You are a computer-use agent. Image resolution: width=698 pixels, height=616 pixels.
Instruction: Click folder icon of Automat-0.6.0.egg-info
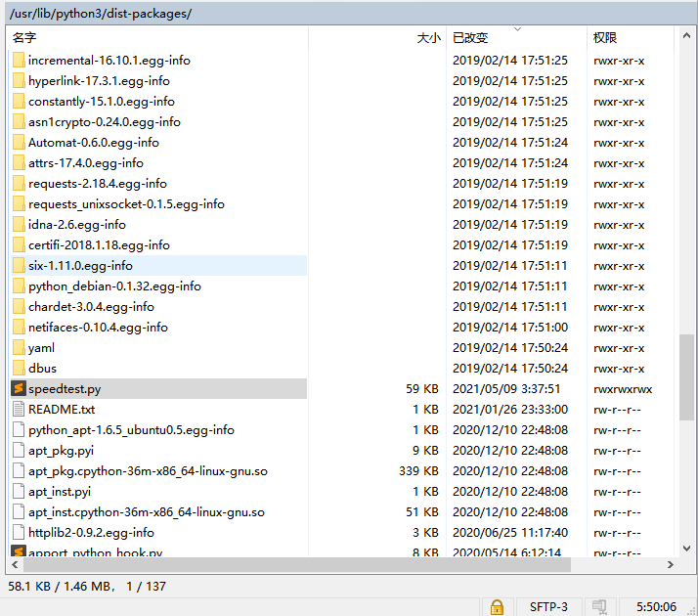click(x=19, y=142)
